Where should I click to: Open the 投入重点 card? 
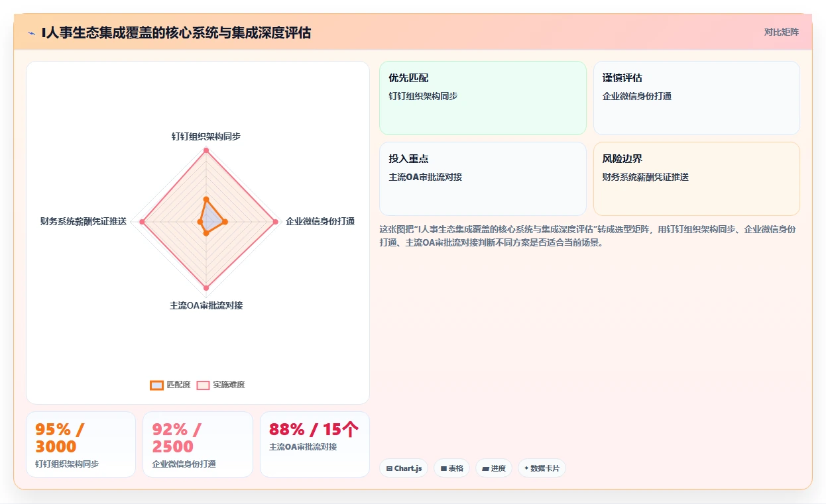(x=483, y=179)
